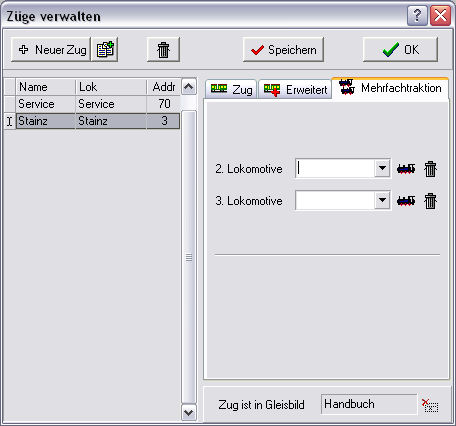Click the copy train icon beside Neuer Zug
Image resolution: width=456 pixels, height=426 pixels.
(105, 50)
